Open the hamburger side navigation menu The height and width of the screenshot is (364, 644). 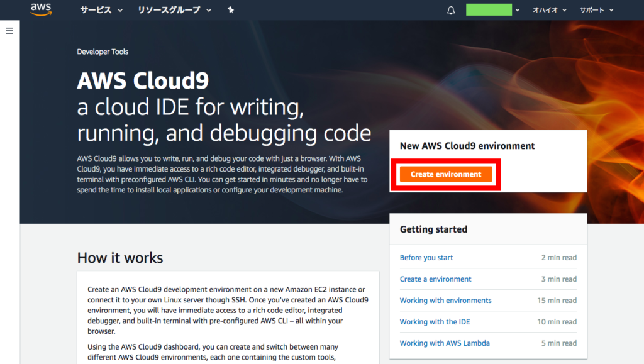pos(9,31)
